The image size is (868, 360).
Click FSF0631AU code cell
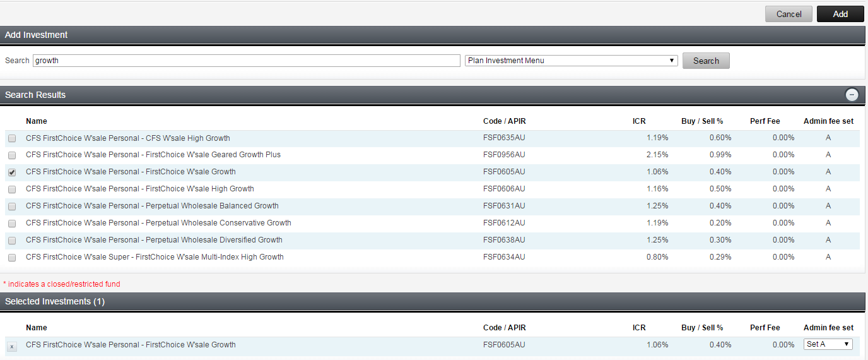504,206
